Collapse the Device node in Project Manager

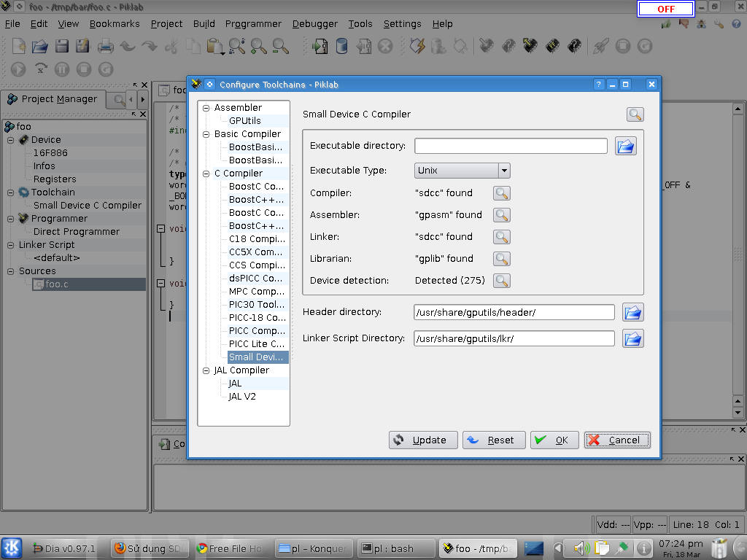coord(11,140)
